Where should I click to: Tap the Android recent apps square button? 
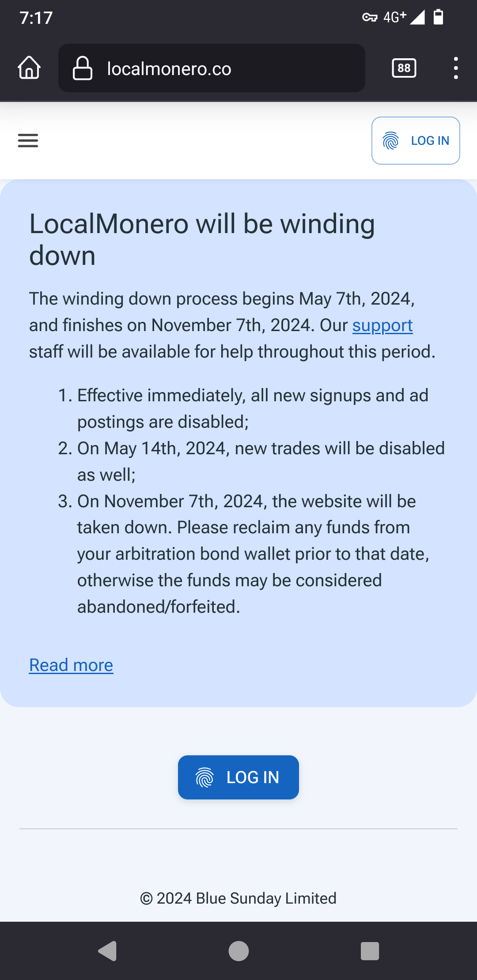[370, 951]
